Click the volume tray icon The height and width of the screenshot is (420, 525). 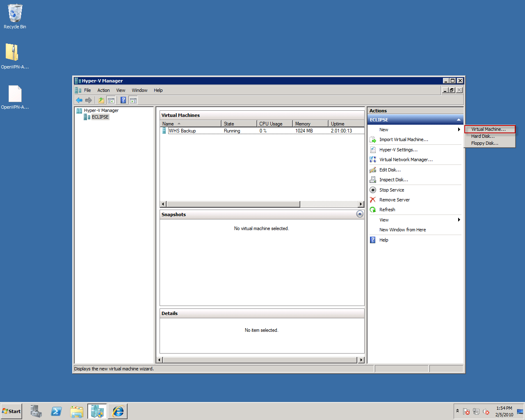(486, 411)
